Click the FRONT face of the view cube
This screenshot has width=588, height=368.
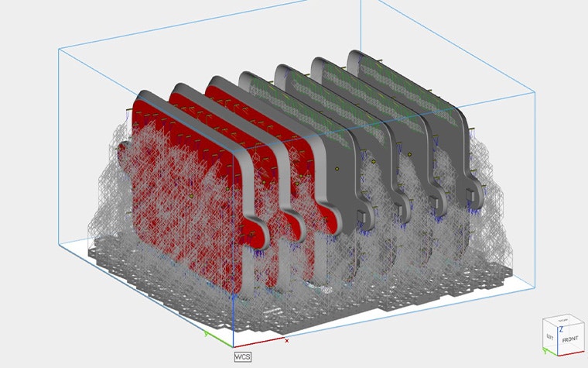click(569, 339)
